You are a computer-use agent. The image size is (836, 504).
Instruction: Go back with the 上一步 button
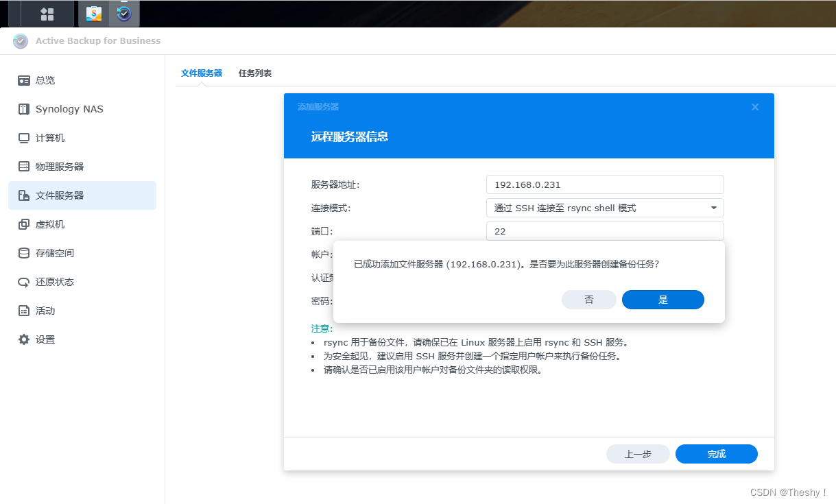tap(638, 453)
